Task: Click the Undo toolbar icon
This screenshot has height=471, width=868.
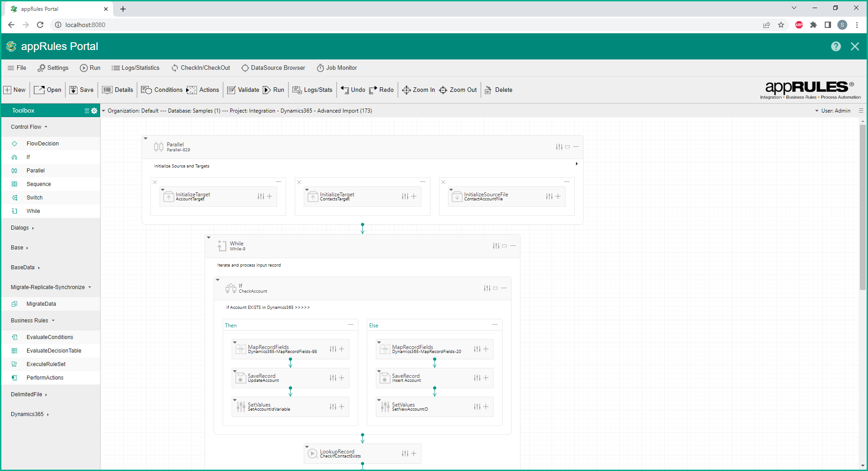Action: 345,90
